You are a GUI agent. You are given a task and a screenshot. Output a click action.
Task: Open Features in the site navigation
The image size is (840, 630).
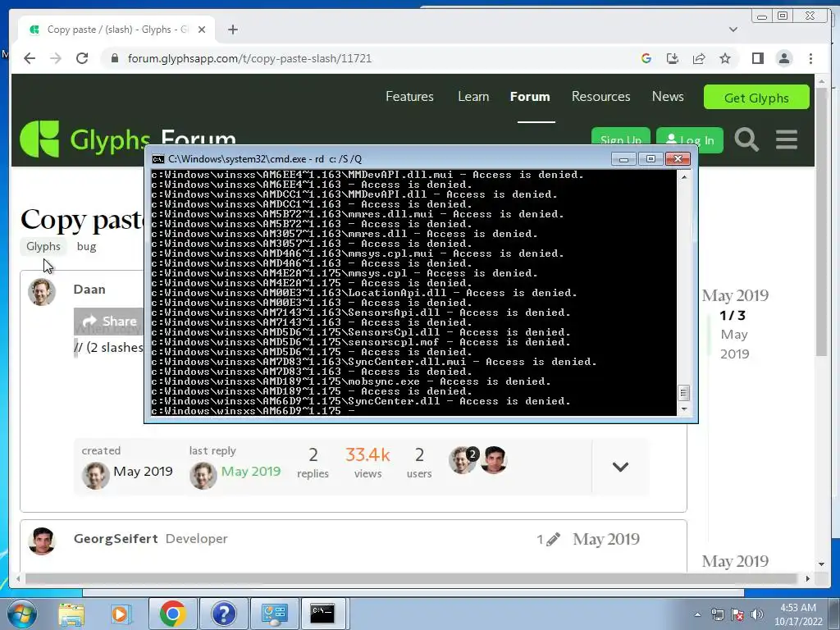tap(410, 97)
